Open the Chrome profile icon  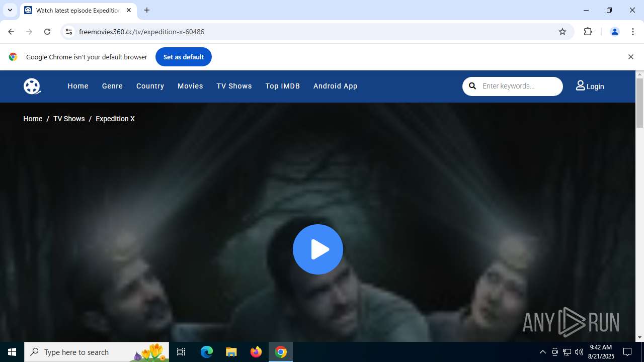click(614, 32)
